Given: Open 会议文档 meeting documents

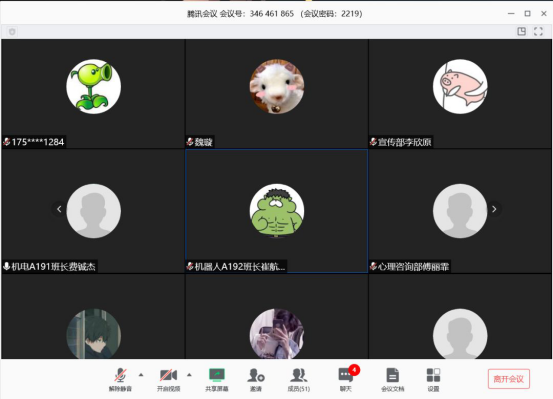Looking at the screenshot, I should click(393, 379).
